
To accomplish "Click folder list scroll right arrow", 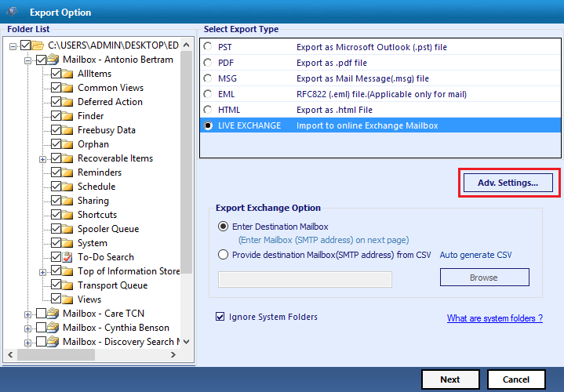I will tap(173, 355).
